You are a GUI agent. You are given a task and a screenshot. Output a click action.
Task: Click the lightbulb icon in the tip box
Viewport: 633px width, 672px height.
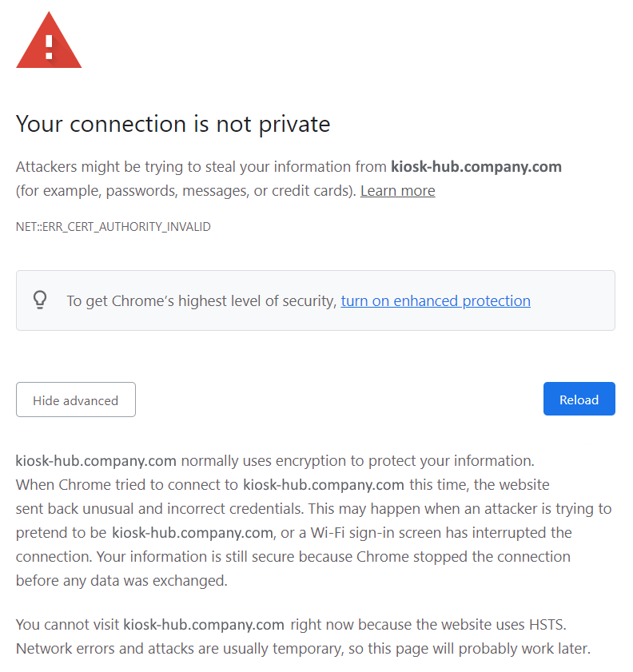point(40,300)
